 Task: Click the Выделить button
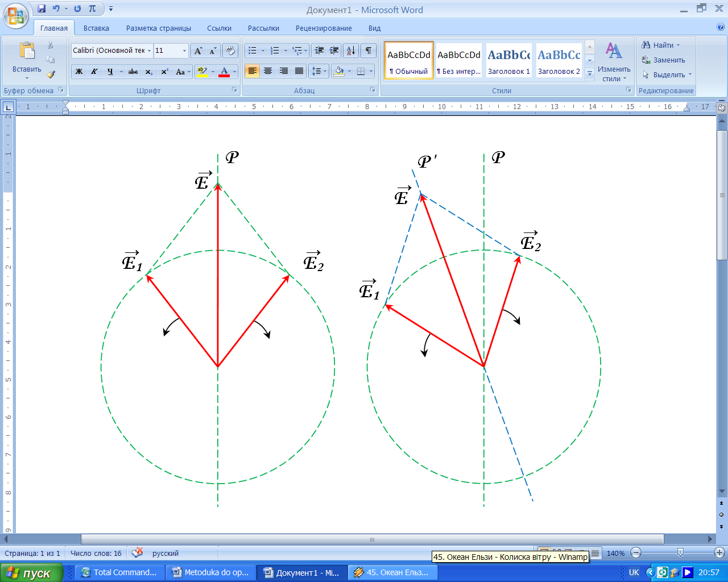pyautogui.click(x=667, y=74)
